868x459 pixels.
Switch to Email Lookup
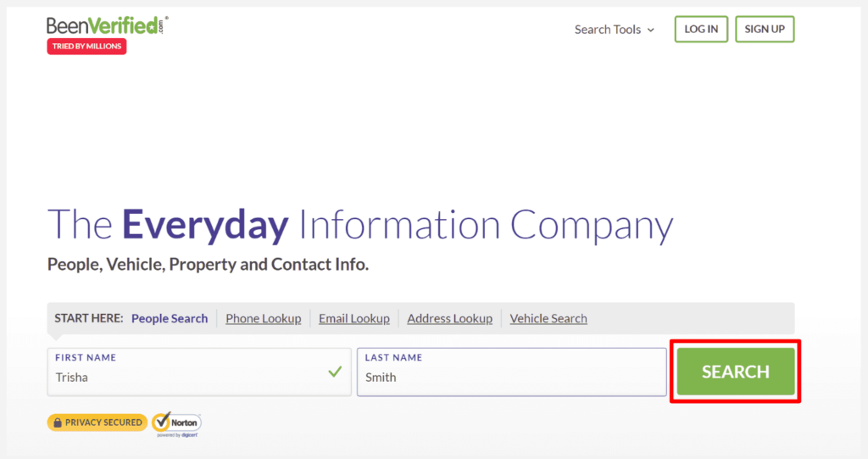pos(354,318)
